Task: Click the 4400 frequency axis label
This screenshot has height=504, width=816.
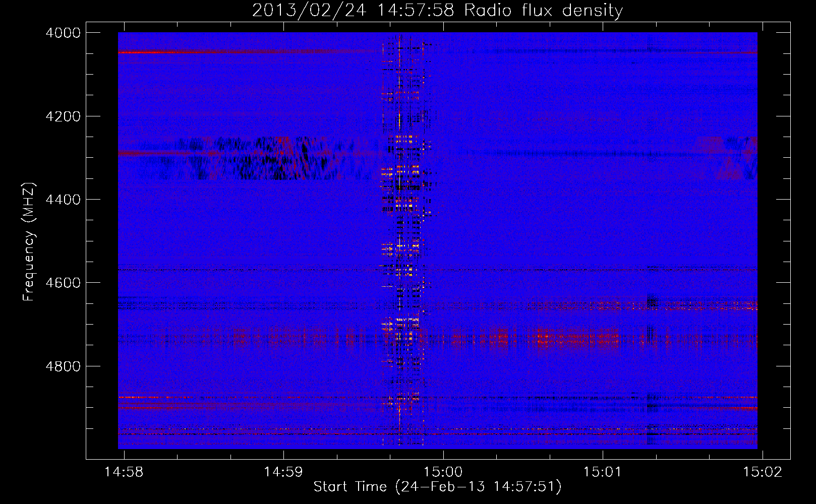Action: [x=63, y=200]
